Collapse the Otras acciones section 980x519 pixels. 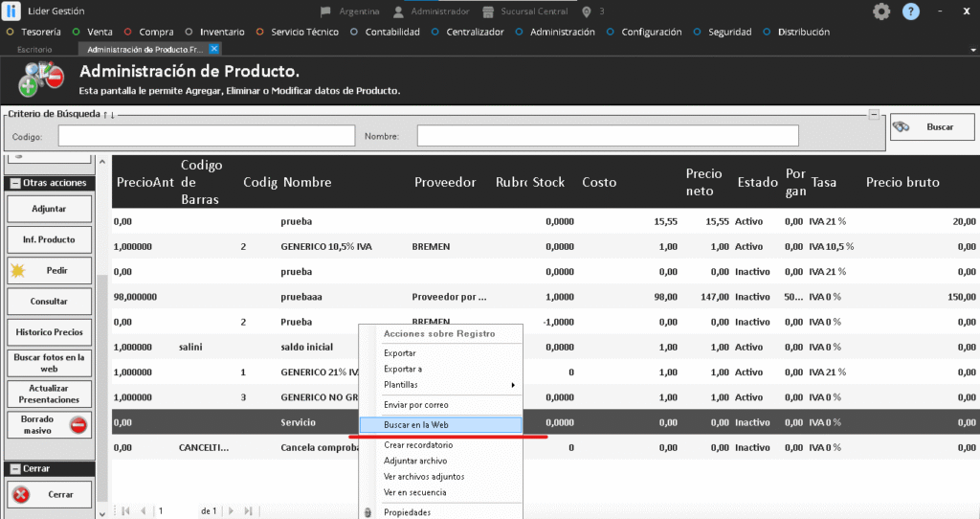pos(15,183)
